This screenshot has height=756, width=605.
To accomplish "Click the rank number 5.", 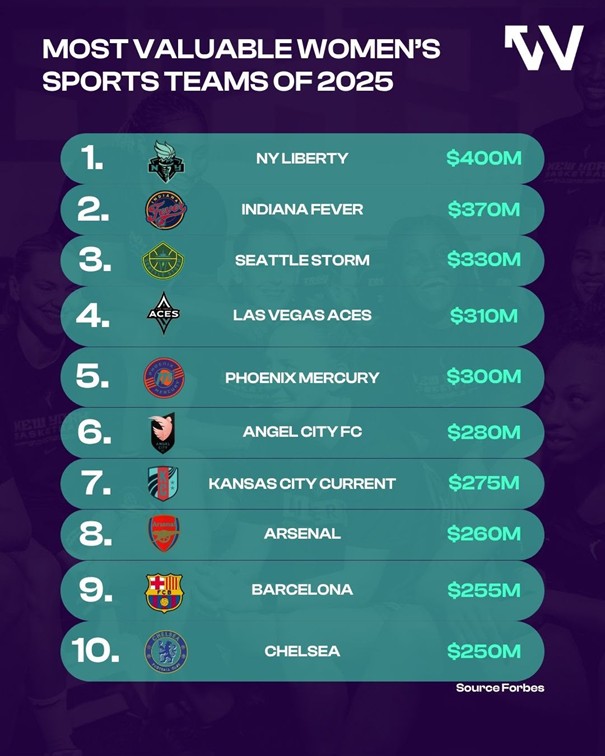I will (x=92, y=376).
